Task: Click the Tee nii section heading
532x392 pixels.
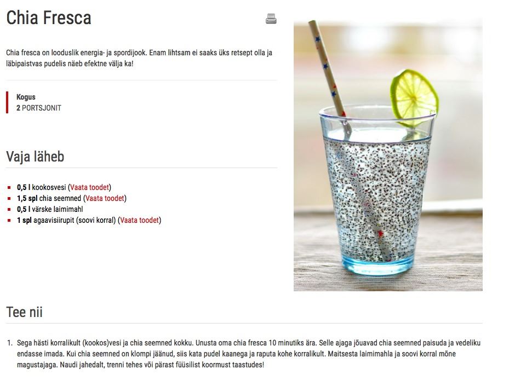Action: pos(25,312)
